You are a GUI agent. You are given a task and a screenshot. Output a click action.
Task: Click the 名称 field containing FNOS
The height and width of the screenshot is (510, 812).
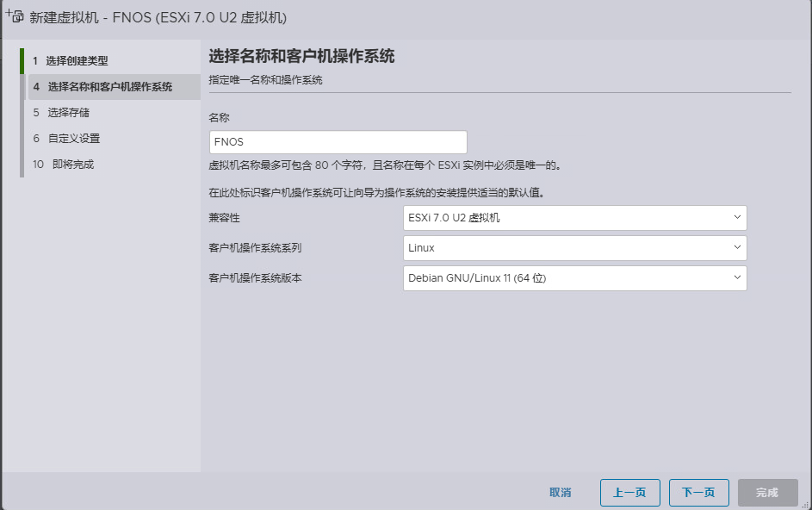click(338, 142)
